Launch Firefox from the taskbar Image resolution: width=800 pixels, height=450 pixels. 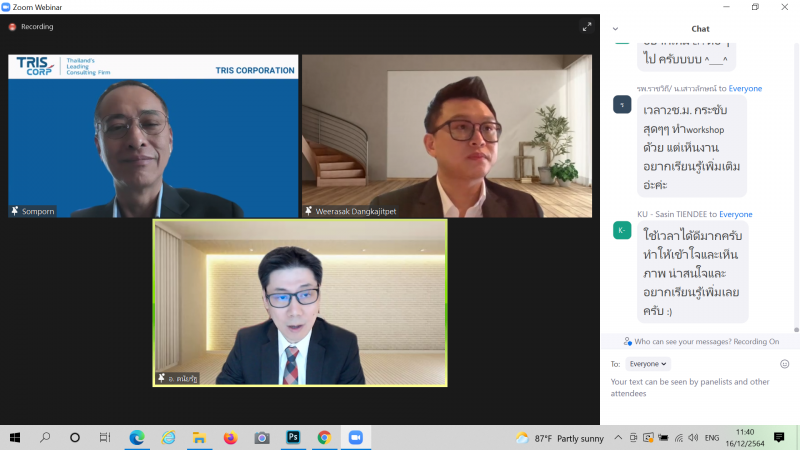pos(231,438)
